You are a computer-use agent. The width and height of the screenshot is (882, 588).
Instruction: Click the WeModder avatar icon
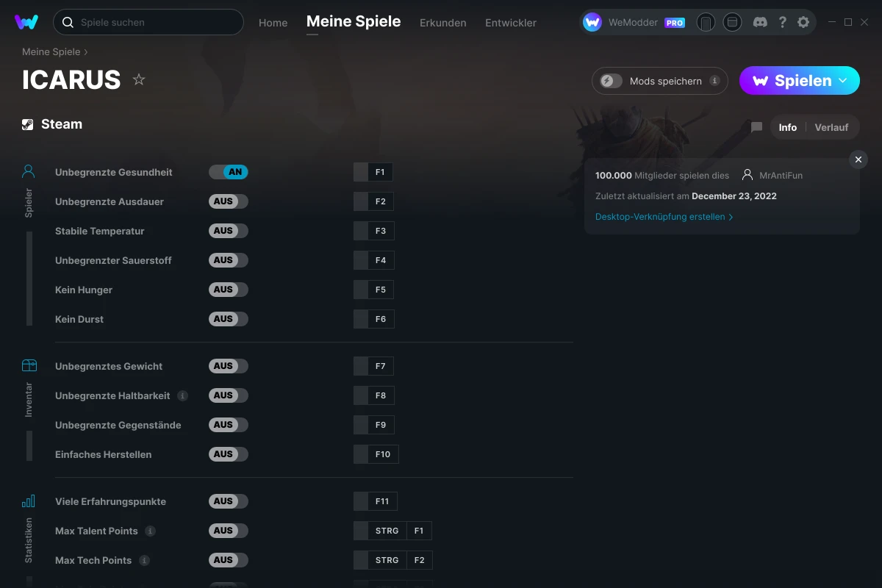(x=592, y=22)
